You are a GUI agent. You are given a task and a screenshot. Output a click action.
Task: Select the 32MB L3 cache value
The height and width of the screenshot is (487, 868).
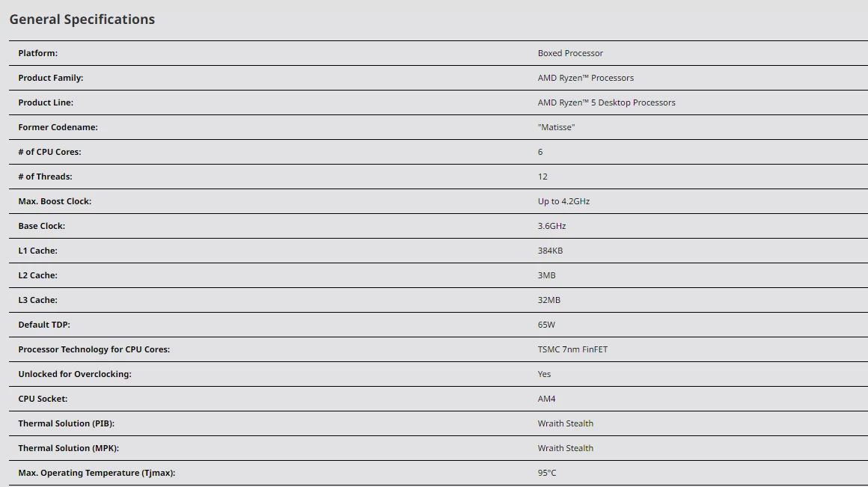(548, 300)
